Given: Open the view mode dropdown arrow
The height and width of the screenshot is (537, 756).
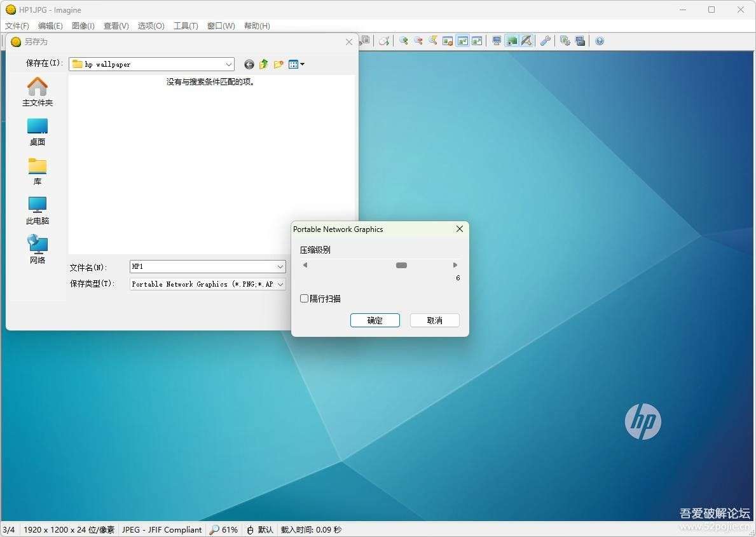Looking at the screenshot, I should point(301,64).
